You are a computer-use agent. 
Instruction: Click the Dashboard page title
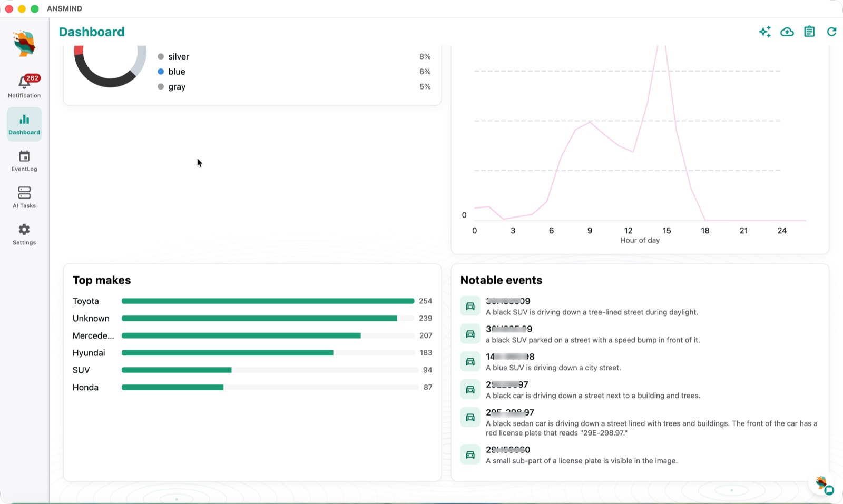[92, 32]
